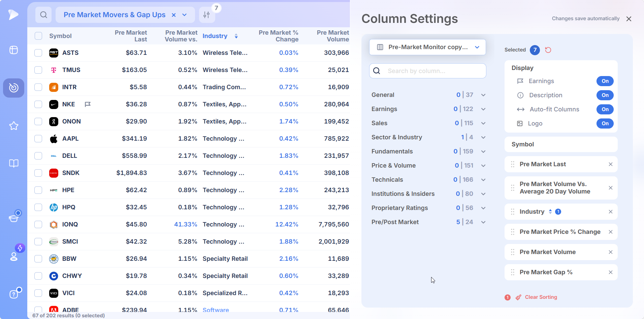This screenshot has height=319, width=644.
Task: Remove the Industry column from selected list
Action: coord(611,212)
